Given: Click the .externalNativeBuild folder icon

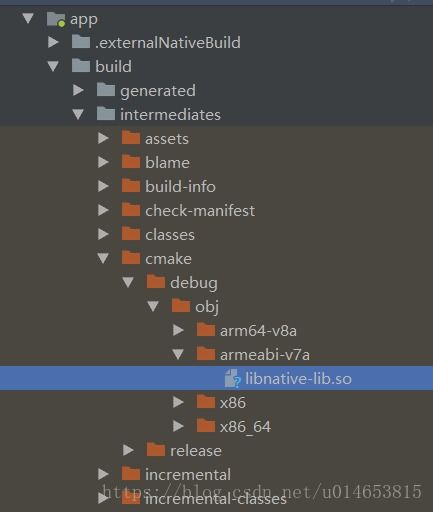Looking at the screenshot, I should pyautogui.click(x=81, y=42).
